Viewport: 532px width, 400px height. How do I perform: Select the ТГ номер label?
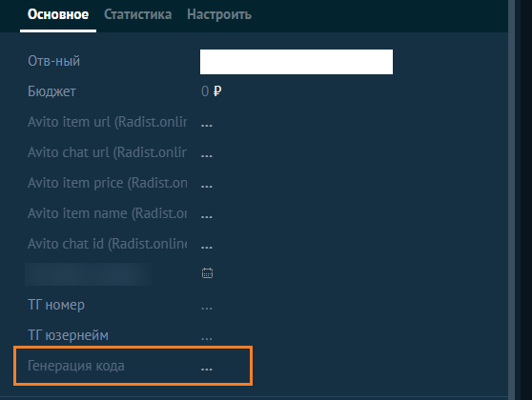56,305
